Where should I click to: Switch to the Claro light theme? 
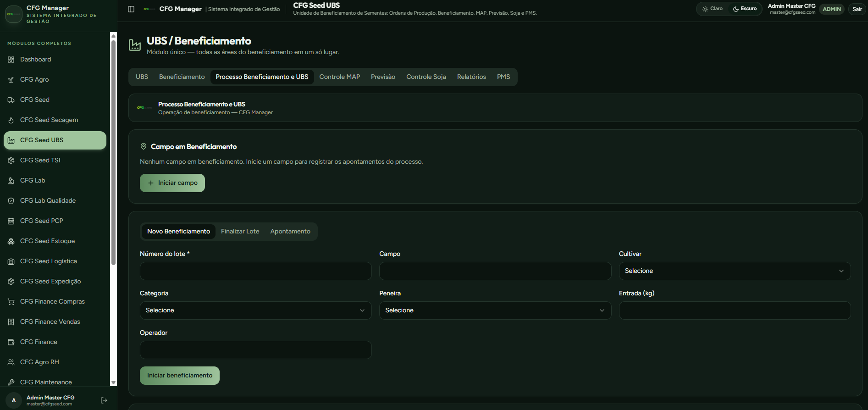click(x=712, y=9)
